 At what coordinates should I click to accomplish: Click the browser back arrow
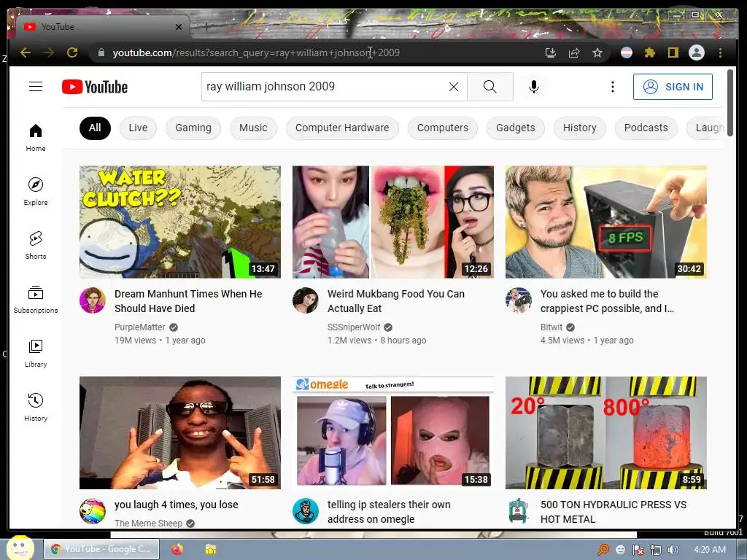[26, 52]
